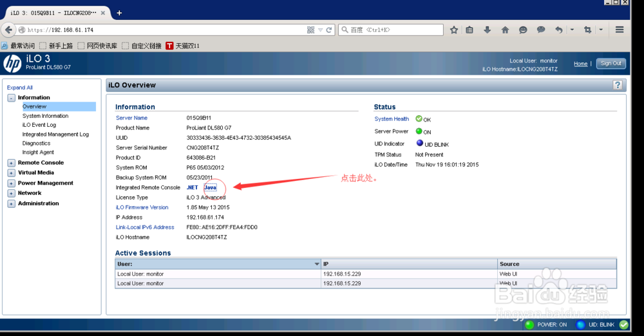Image resolution: width=644 pixels, height=336 pixels.
Task: Click the Server Name link
Action: 131,118
